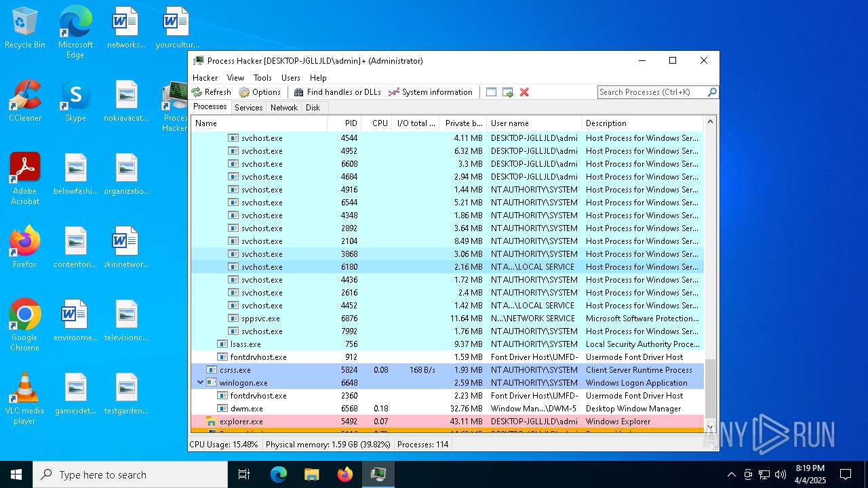Open the CCleaner desktop shortcut
Viewport: 868px width, 488px height.
[25, 102]
